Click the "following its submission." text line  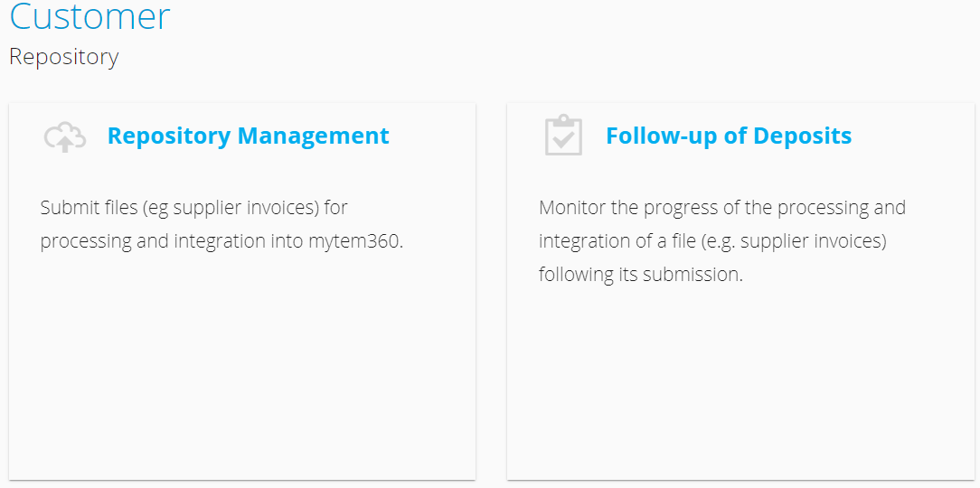(641, 275)
